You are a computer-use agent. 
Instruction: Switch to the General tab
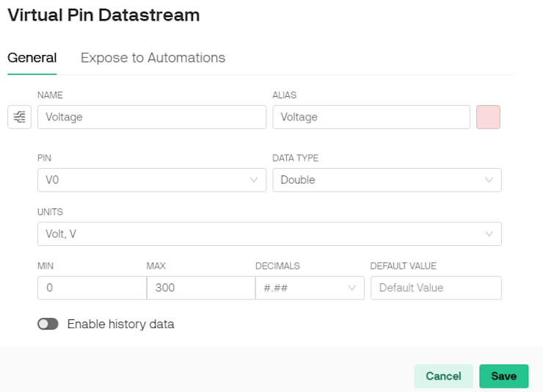pyautogui.click(x=32, y=58)
